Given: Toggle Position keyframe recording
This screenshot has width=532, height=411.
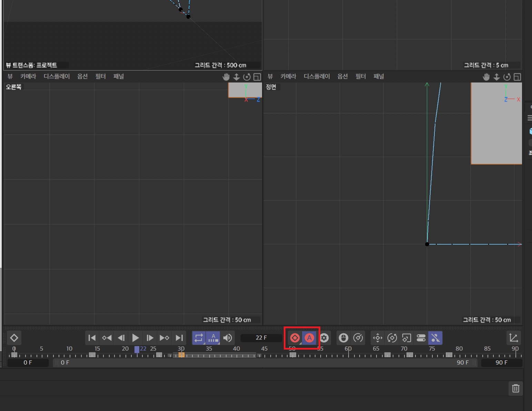Looking at the screenshot, I should (x=378, y=338).
